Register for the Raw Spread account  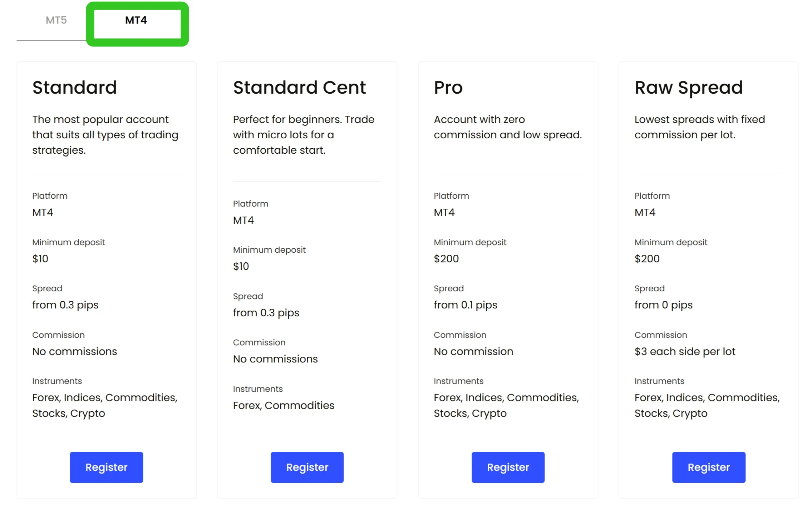point(709,467)
